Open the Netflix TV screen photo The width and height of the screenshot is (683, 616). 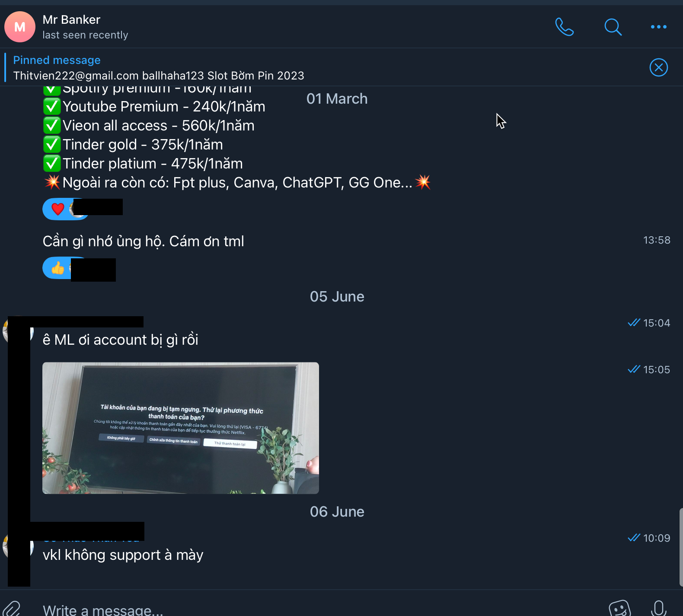[x=181, y=428]
